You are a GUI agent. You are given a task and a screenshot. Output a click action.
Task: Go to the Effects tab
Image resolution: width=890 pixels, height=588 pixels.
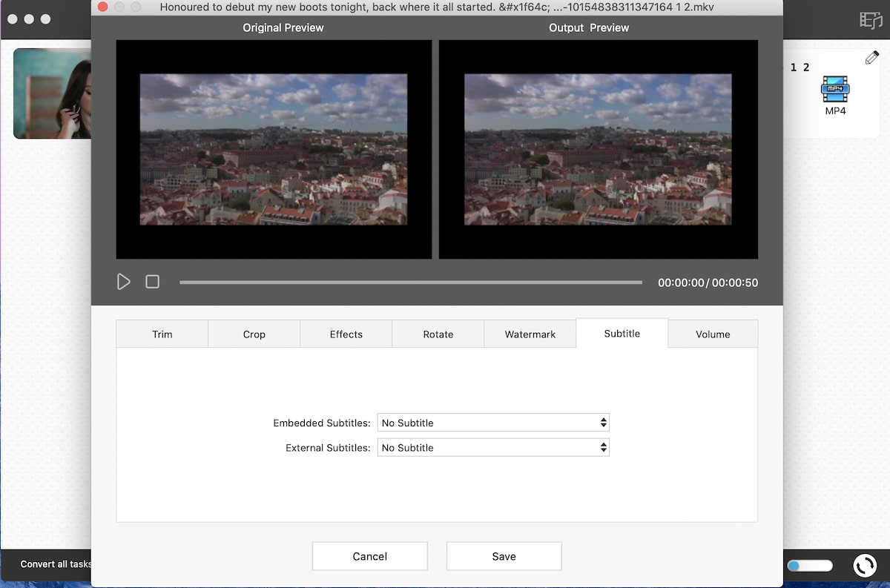pyautogui.click(x=346, y=334)
